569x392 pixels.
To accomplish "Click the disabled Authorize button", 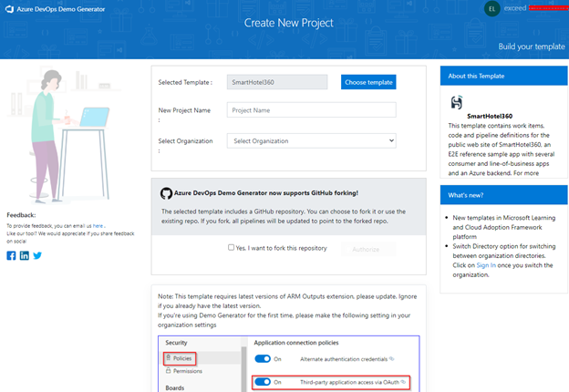I will (x=368, y=249).
